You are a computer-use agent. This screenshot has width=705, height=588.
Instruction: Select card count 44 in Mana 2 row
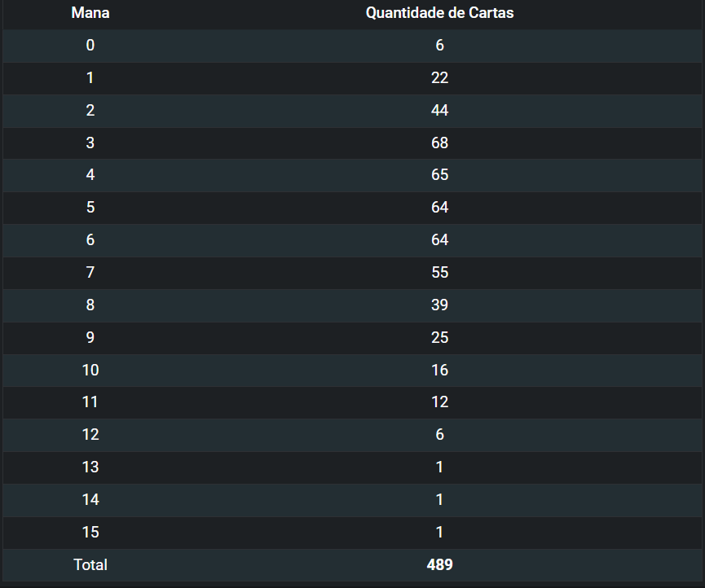click(x=439, y=110)
